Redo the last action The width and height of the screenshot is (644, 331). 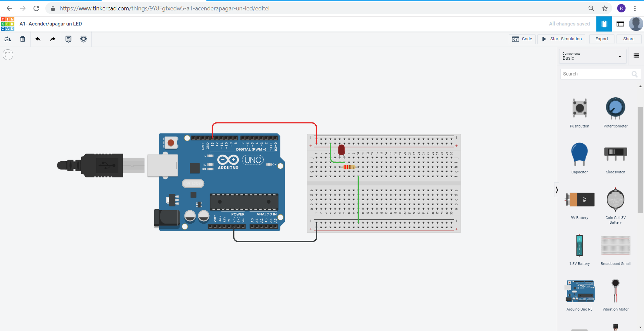53,39
